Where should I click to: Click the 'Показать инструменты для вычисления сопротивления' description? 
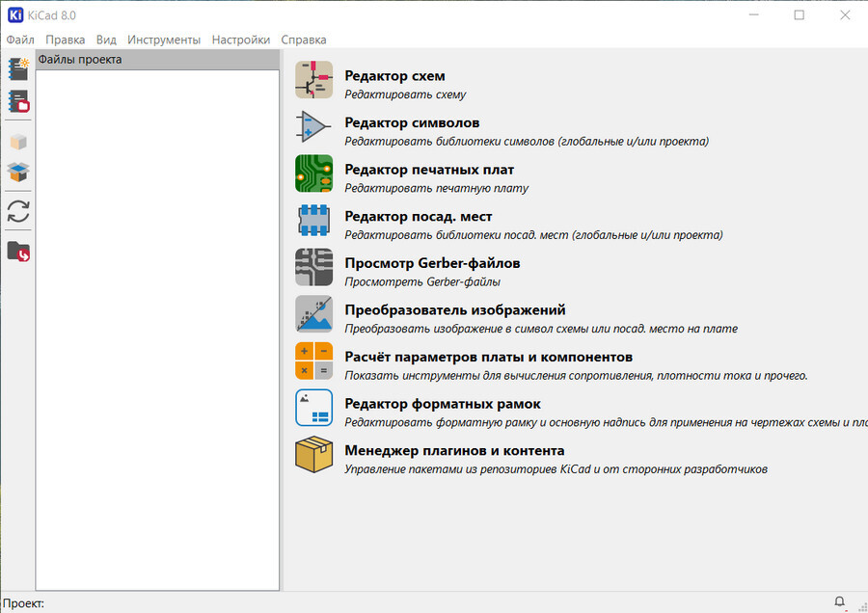(x=500, y=376)
